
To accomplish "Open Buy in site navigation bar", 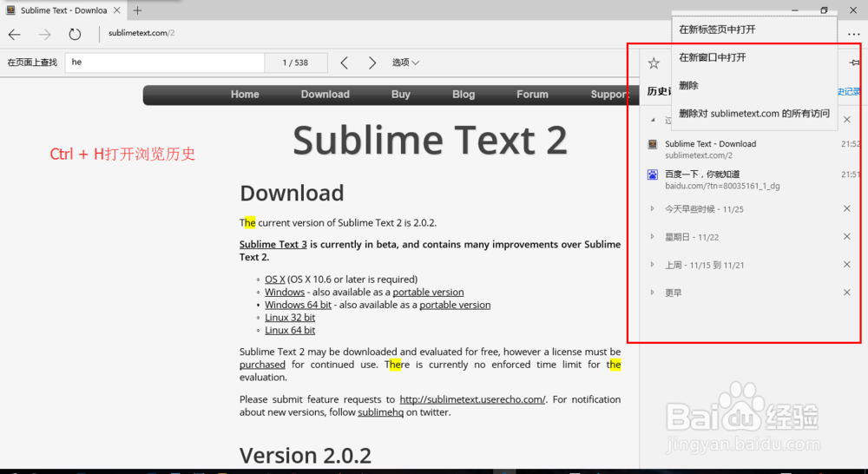I will coord(401,95).
